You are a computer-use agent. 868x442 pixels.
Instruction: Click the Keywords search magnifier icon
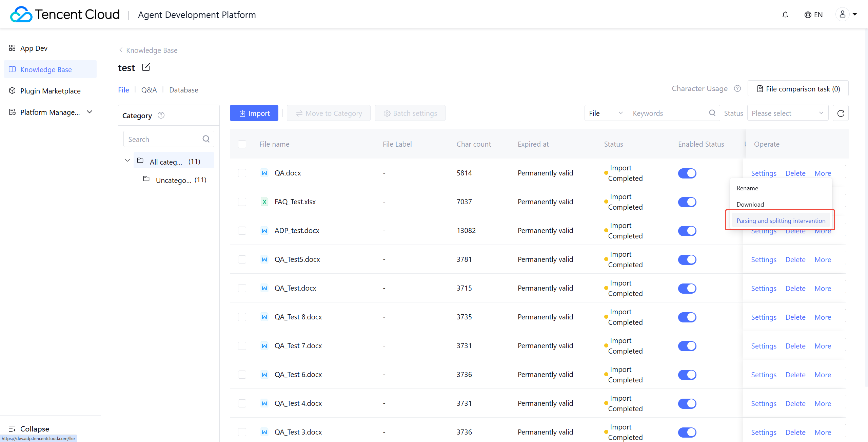pos(712,113)
